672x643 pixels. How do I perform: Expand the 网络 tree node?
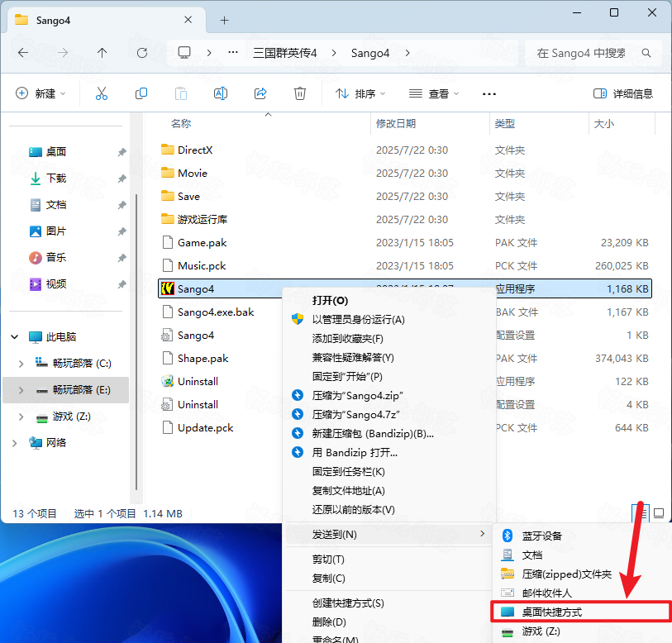pos(15,443)
